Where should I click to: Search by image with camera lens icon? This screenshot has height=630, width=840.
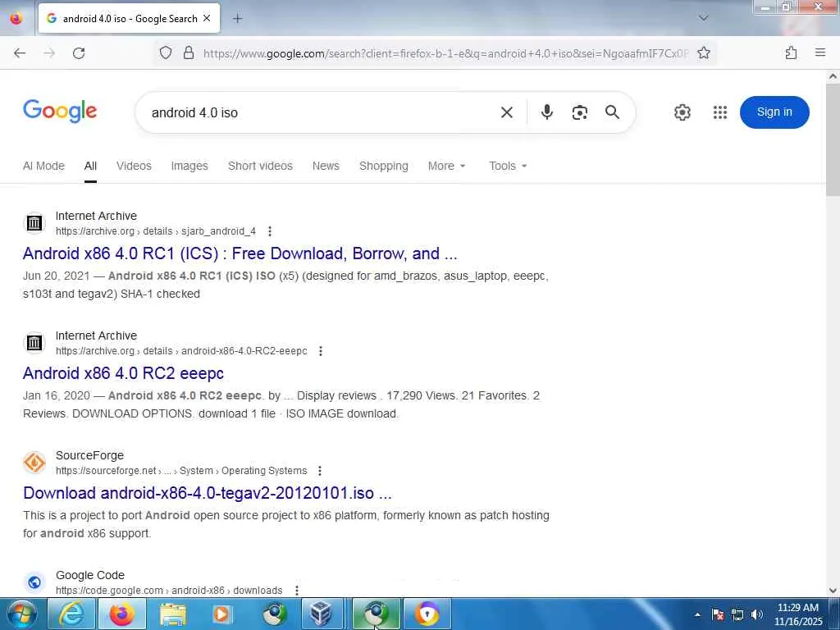coord(580,112)
